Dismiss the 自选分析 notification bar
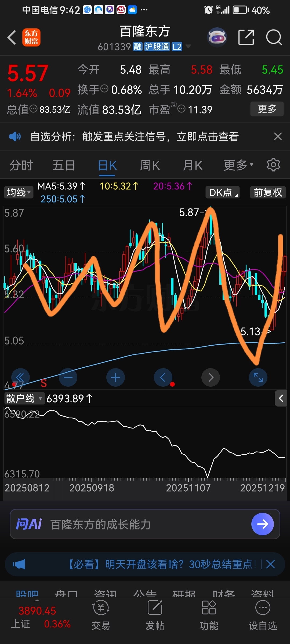The image size is (290, 644). coord(278,136)
